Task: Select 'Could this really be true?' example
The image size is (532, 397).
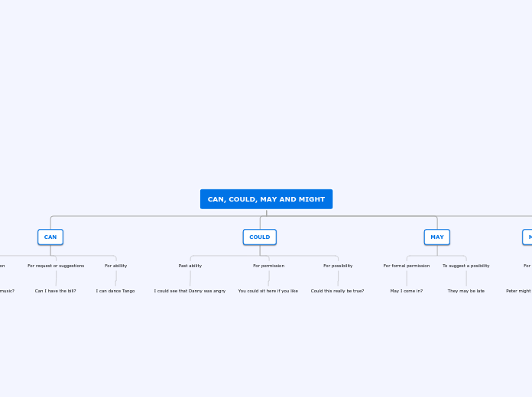Action: 338,291
